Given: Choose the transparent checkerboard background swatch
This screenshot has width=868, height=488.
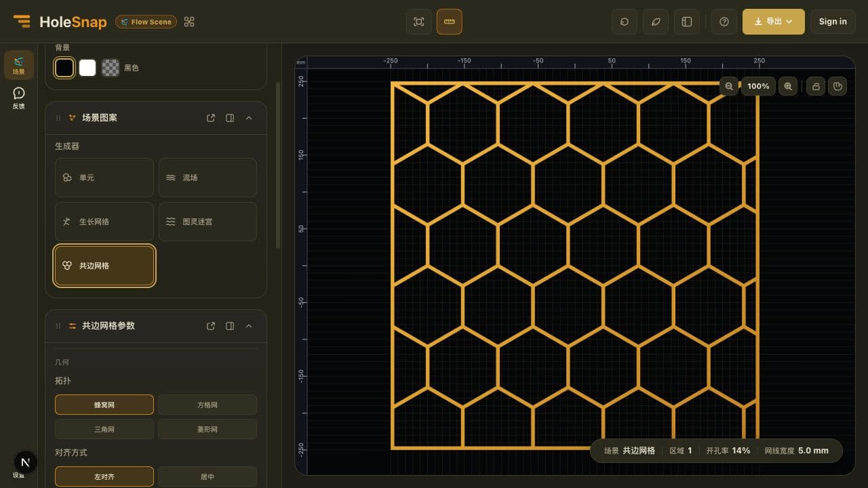Looking at the screenshot, I should (110, 68).
